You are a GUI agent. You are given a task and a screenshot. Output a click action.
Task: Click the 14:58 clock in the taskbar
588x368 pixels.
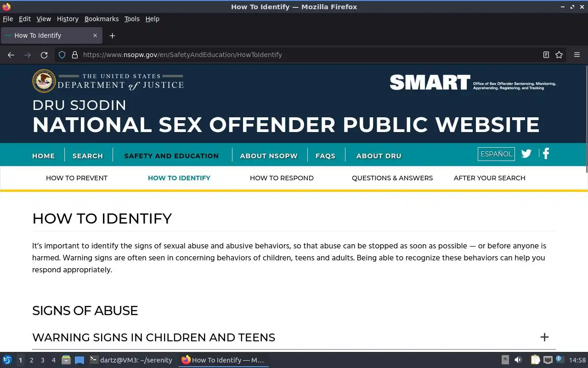coord(577,360)
